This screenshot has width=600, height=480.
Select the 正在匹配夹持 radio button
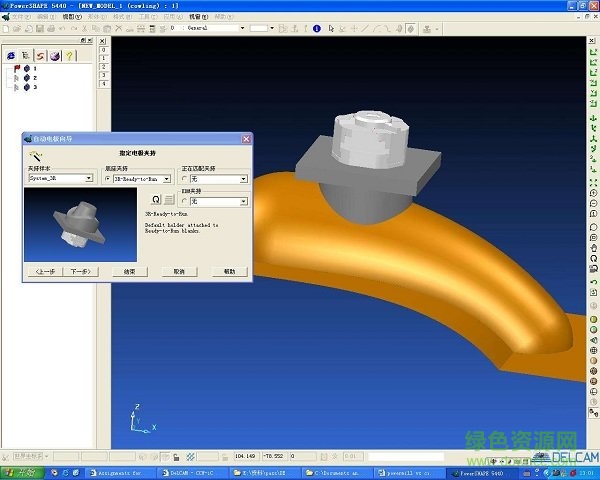click(x=184, y=179)
